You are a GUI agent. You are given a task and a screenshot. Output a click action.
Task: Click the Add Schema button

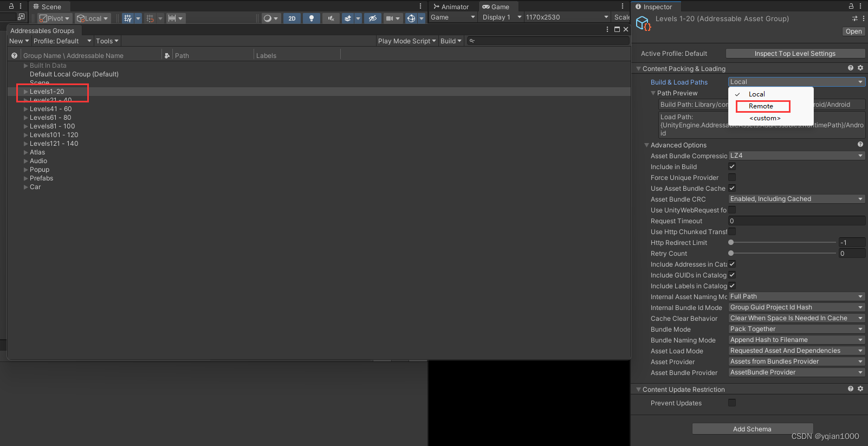pos(752,429)
